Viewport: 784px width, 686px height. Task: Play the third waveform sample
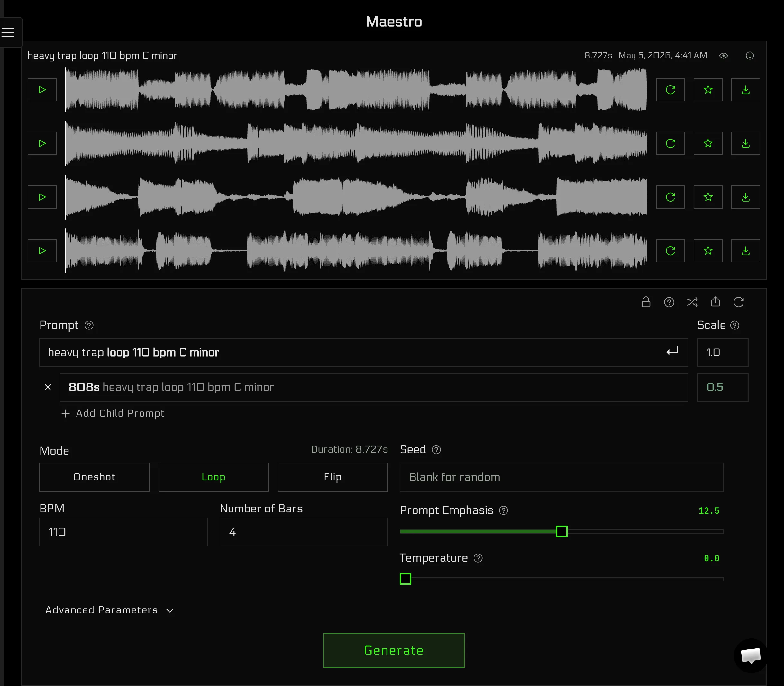42,197
